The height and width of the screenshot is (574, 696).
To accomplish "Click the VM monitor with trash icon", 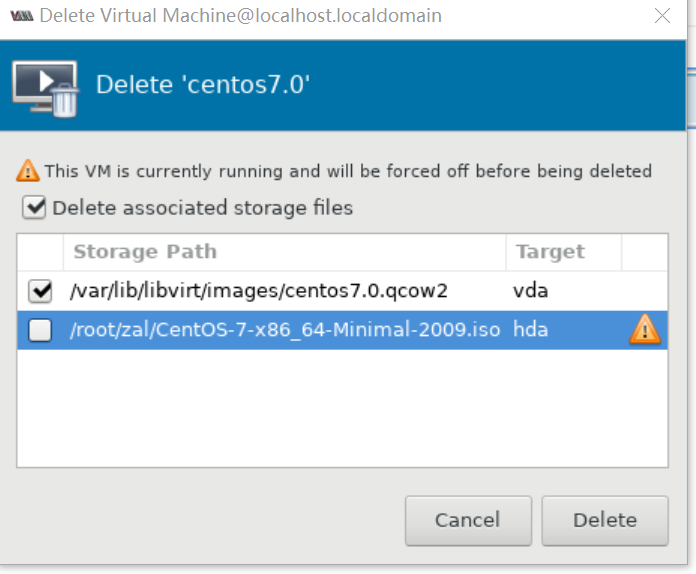I will (x=45, y=89).
